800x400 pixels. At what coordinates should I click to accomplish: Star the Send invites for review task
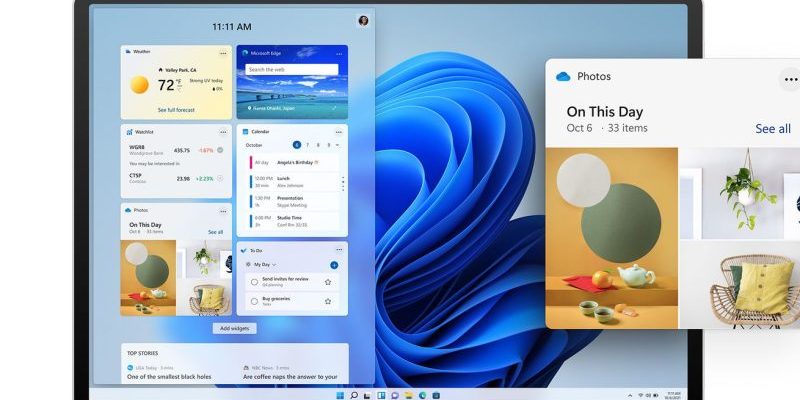point(328,282)
